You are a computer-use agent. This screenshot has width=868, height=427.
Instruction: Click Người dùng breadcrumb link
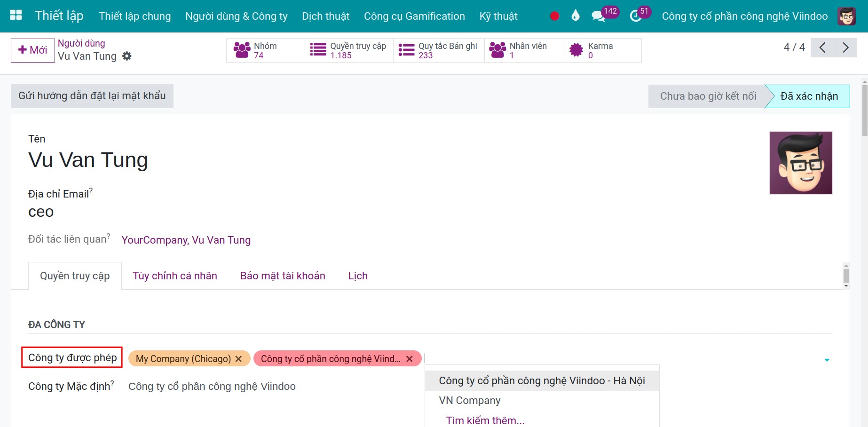(x=81, y=43)
